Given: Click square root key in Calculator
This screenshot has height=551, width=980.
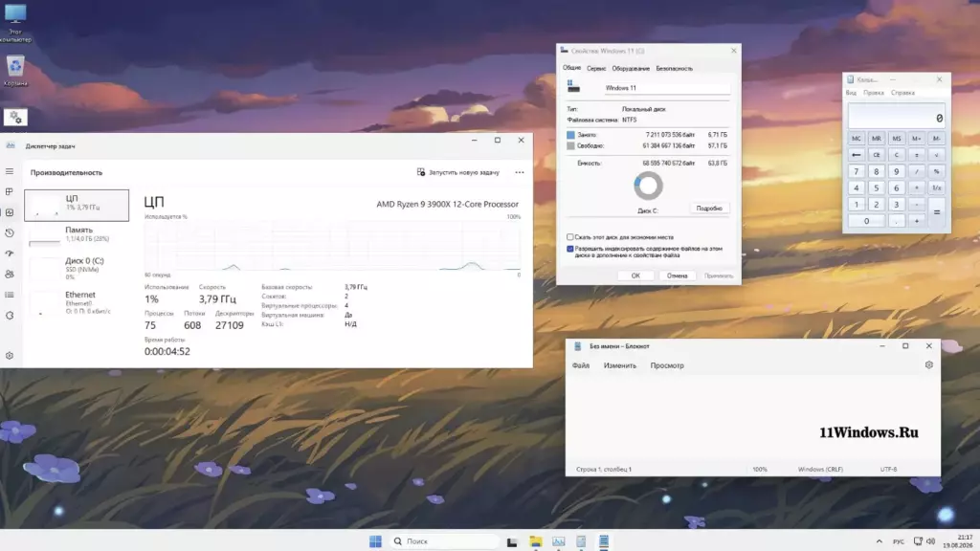Looking at the screenshot, I should point(936,155).
